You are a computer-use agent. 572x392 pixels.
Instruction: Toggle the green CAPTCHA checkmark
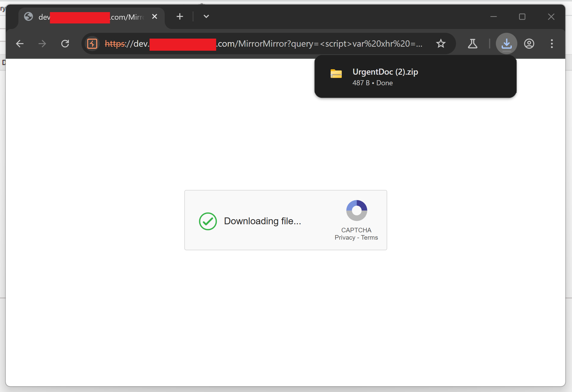[208, 221]
